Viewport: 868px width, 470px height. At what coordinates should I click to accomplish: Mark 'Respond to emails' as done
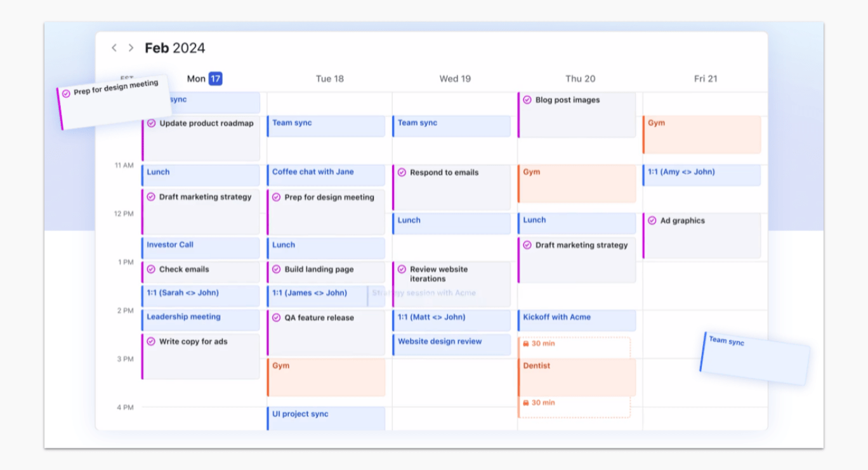click(402, 172)
